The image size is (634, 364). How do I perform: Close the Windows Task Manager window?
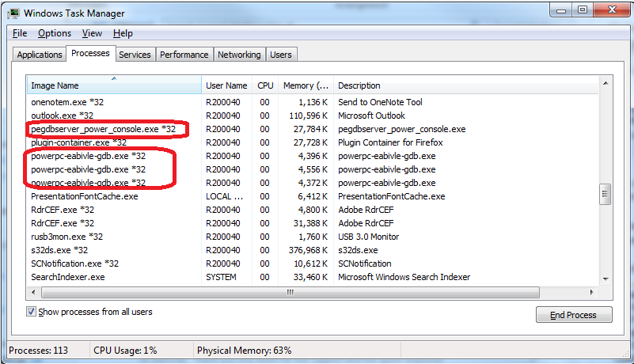[x=612, y=10]
